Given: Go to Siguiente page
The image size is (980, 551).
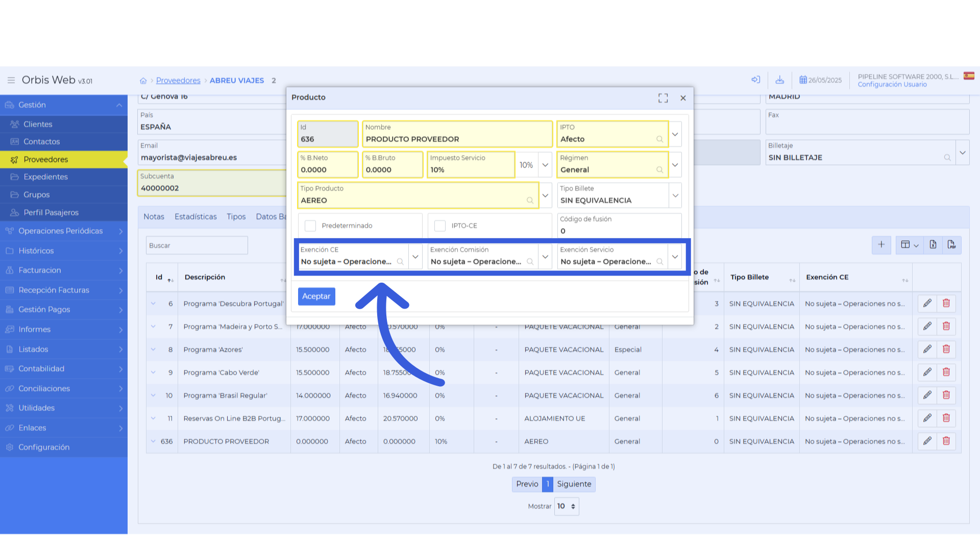Looking at the screenshot, I should coord(574,484).
